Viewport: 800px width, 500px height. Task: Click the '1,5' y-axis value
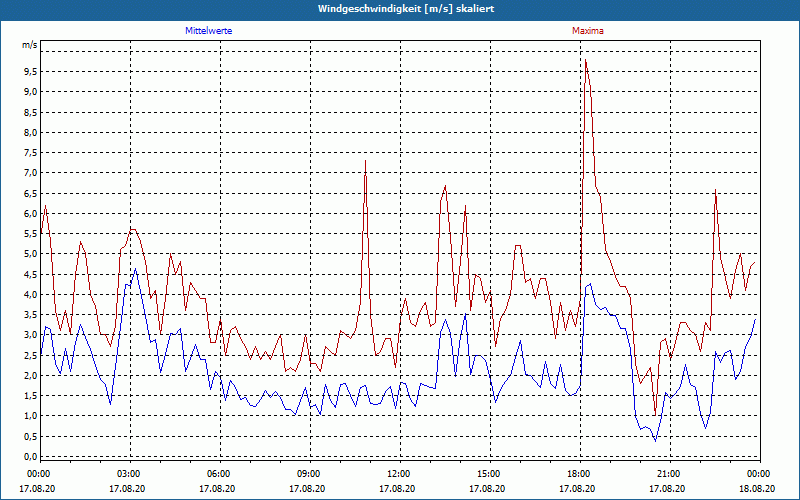31,396
